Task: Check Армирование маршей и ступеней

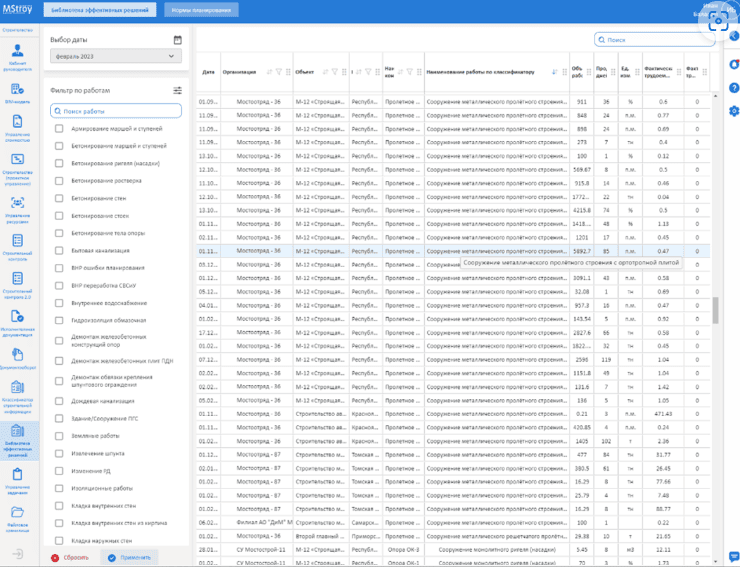Action: click(59, 128)
